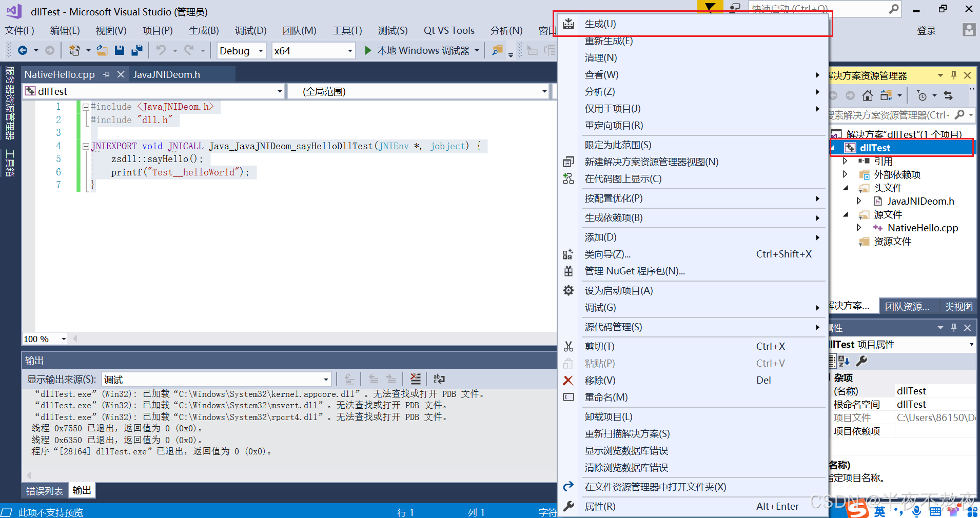Viewport: 980px width, 518px height.
Task: Collapse line 4 function code fold
Action: pos(86,146)
